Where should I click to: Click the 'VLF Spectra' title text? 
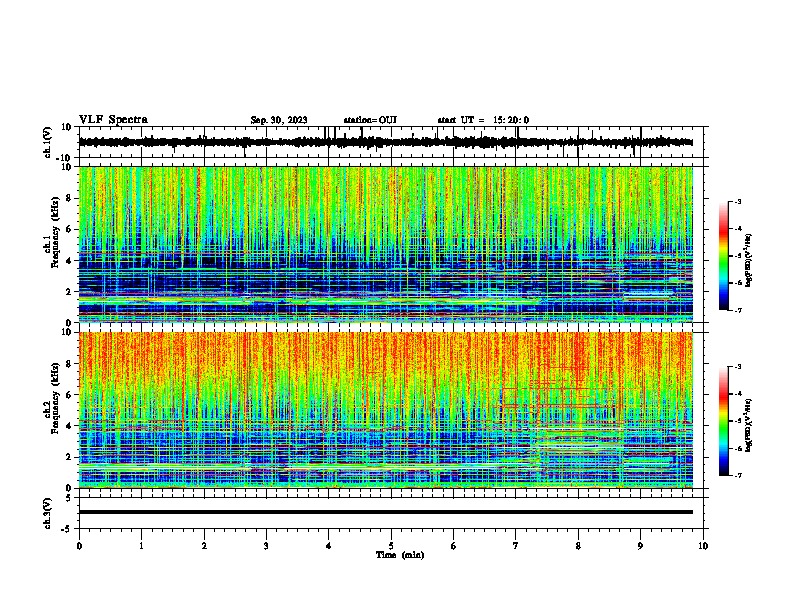pyautogui.click(x=113, y=120)
